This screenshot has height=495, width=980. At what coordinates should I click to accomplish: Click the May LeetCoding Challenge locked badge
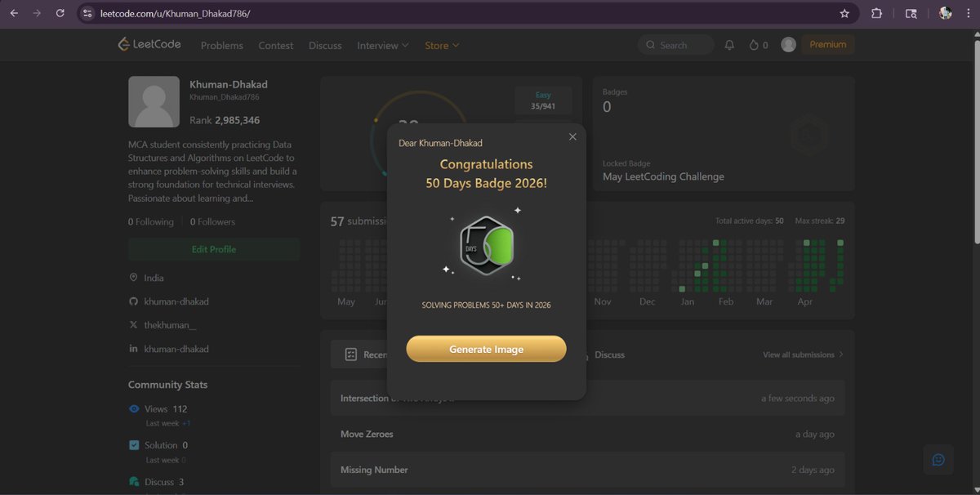coord(663,176)
